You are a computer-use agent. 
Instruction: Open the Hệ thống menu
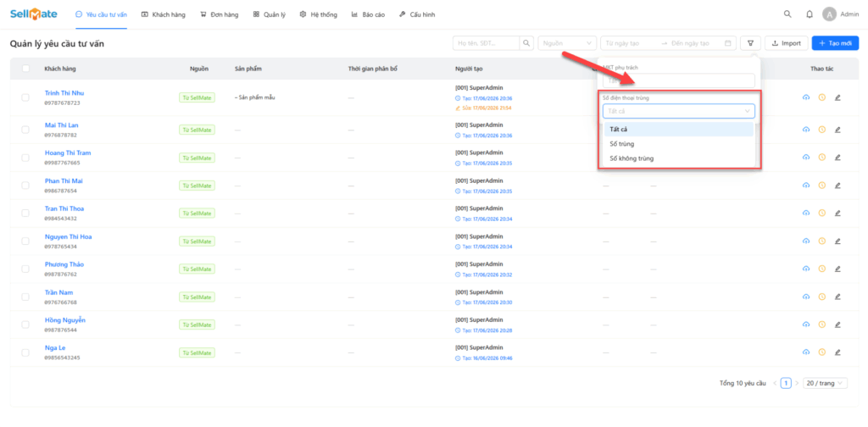click(x=319, y=15)
